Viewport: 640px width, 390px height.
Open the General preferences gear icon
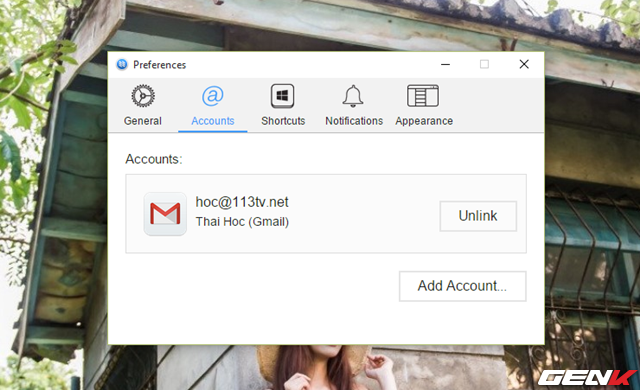click(x=143, y=96)
